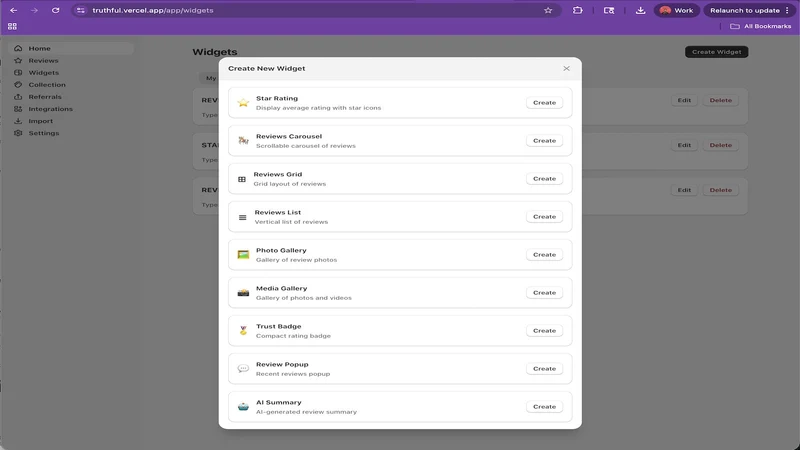Open the Settings sidebar item

(71, 133)
